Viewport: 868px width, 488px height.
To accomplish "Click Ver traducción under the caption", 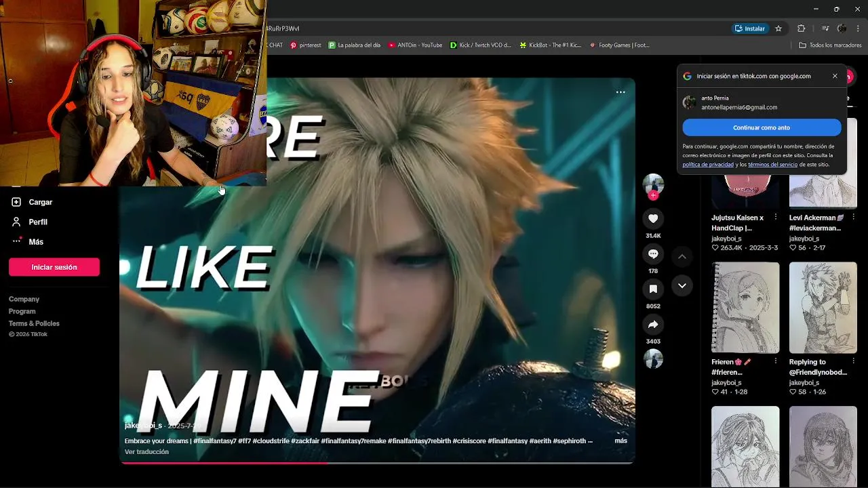I will (x=146, y=451).
